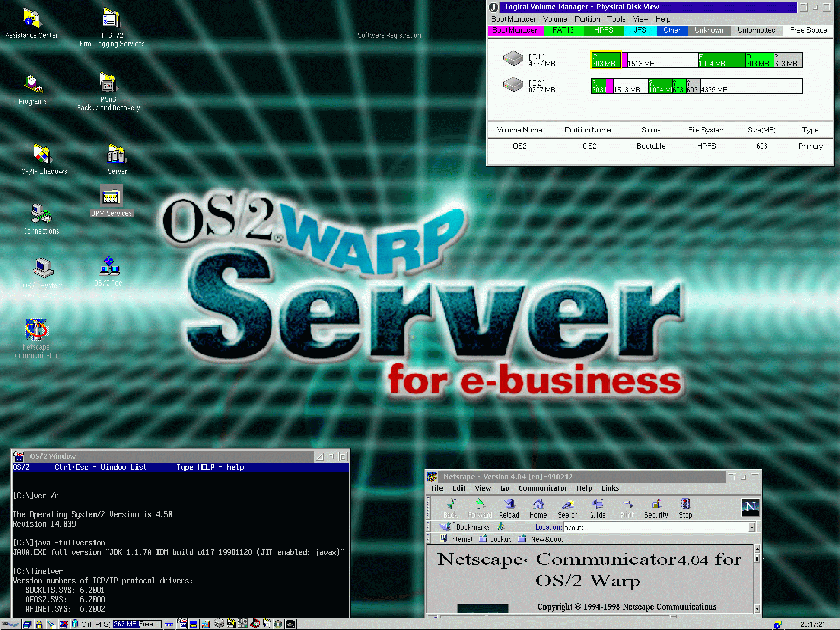Open the Netscape Communicator menu

click(x=542, y=488)
